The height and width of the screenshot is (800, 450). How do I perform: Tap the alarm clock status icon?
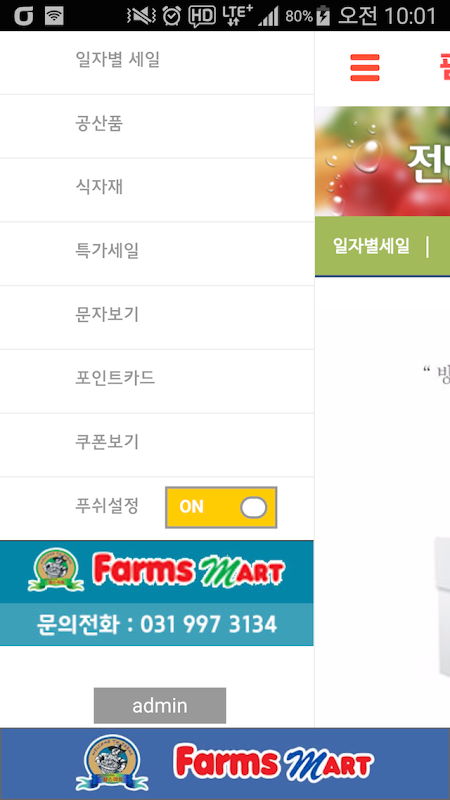172,16
